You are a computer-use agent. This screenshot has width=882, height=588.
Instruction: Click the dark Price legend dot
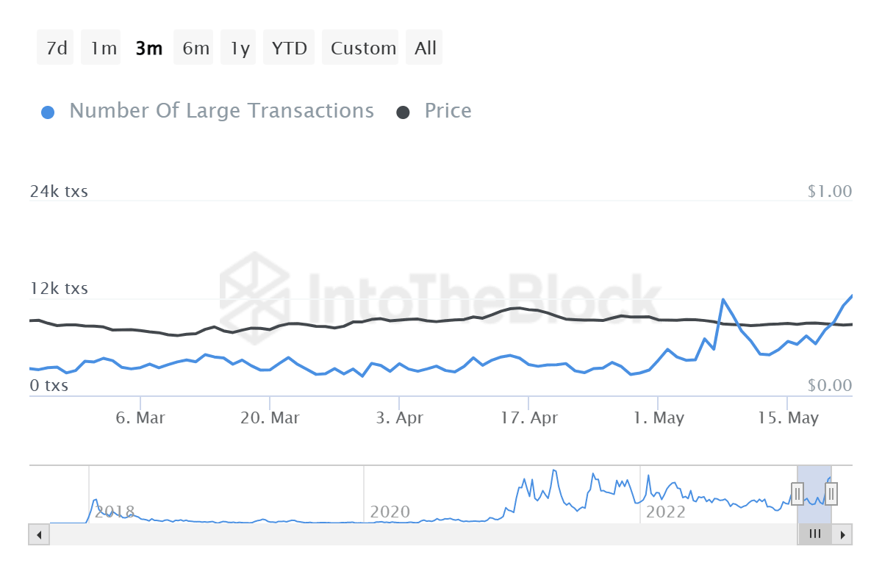(403, 112)
